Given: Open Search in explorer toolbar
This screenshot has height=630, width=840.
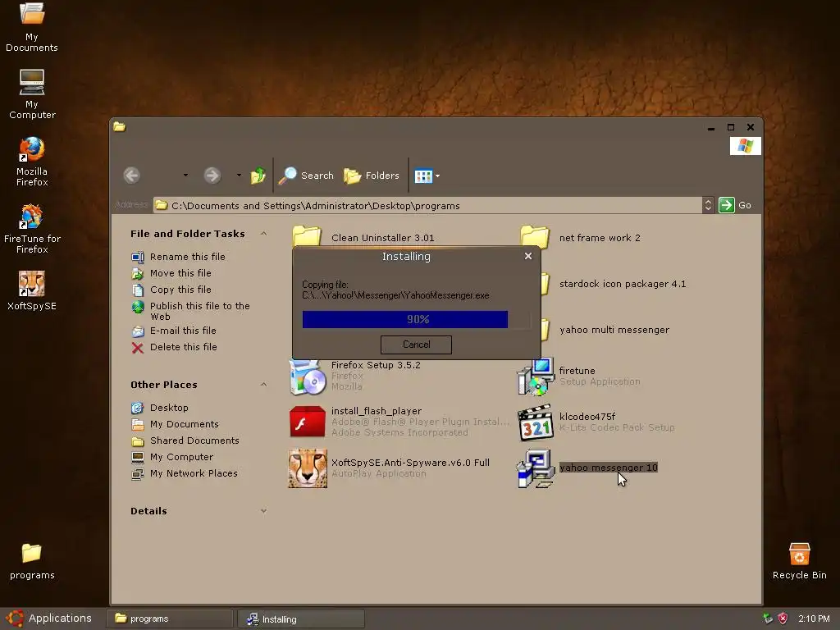Looking at the screenshot, I should pyautogui.click(x=307, y=176).
